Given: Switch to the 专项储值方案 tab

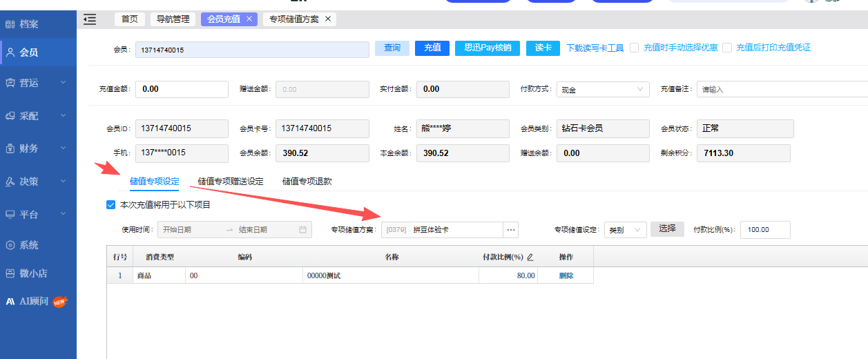Looking at the screenshot, I should [294, 19].
